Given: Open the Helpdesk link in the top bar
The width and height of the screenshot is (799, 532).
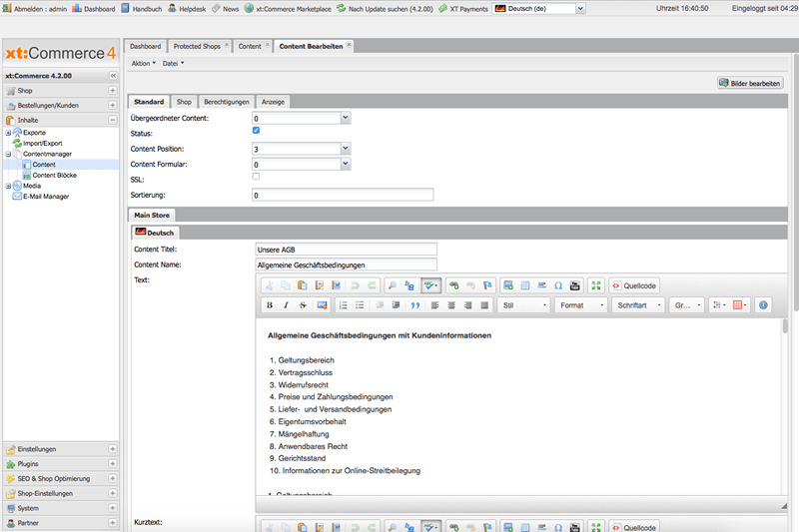Looking at the screenshot, I should (187, 9).
